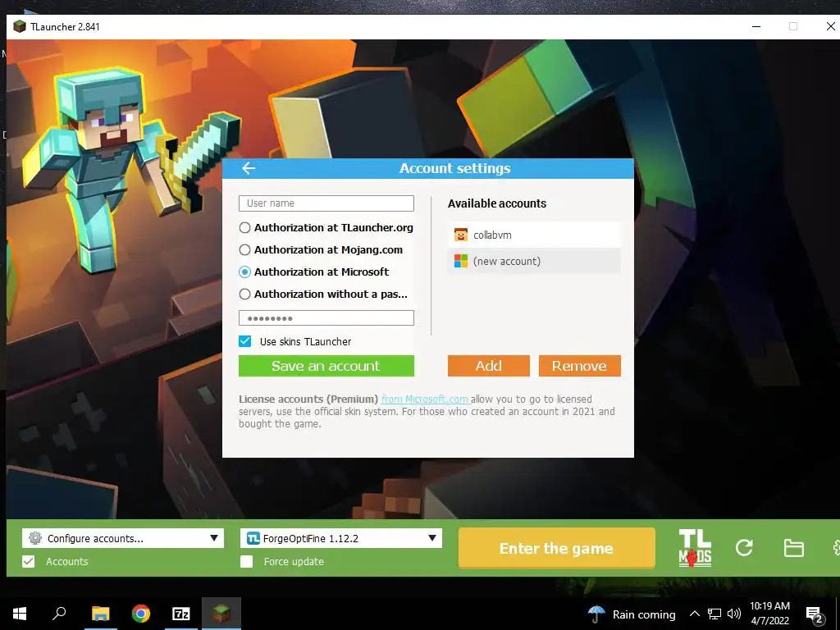
Task: Open from Microsoft.com link
Action: pyautogui.click(x=426, y=399)
